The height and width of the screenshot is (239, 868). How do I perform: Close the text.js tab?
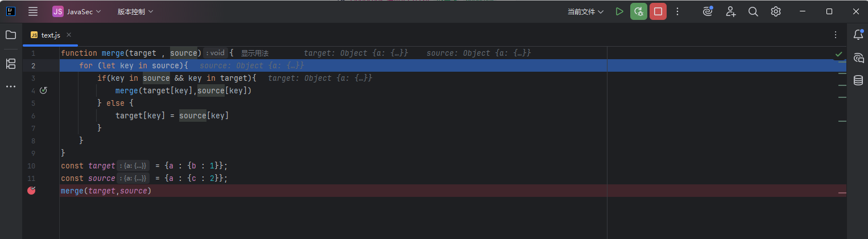pyautogui.click(x=69, y=35)
